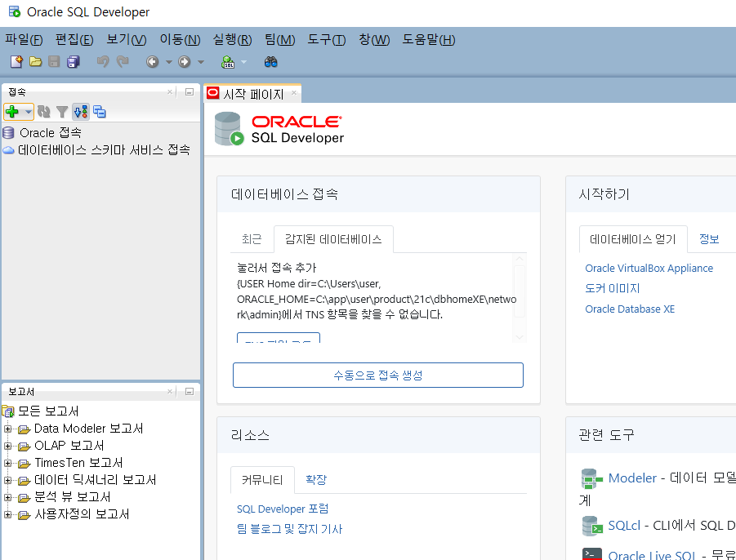This screenshot has width=736, height=560.
Task: Click the Redo arrow icon
Action: pyautogui.click(x=123, y=62)
